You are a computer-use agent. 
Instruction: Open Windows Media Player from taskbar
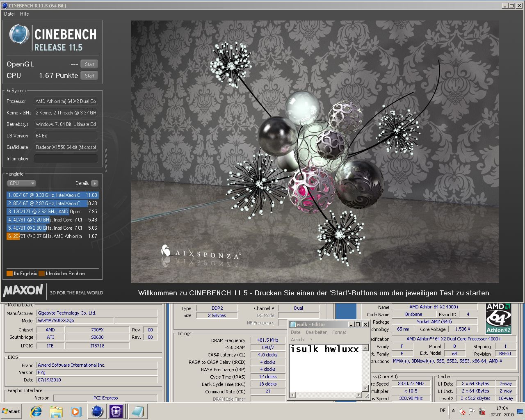pyautogui.click(x=76, y=411)
